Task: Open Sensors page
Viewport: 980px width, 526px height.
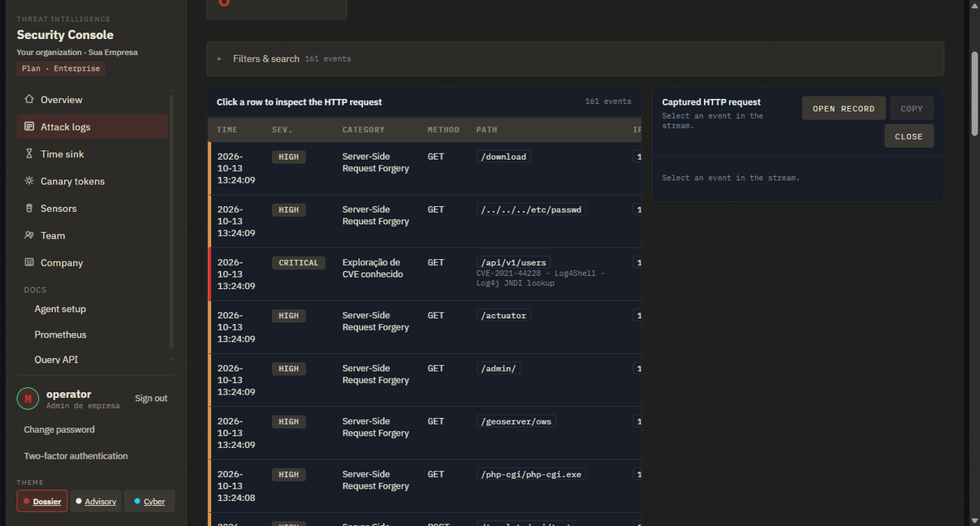Action: click(93, 209)
